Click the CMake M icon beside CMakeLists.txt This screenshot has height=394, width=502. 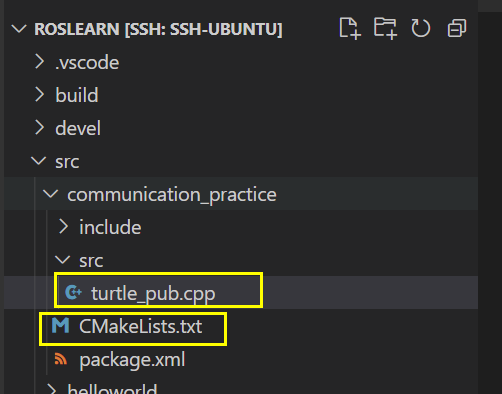[61, 326]
